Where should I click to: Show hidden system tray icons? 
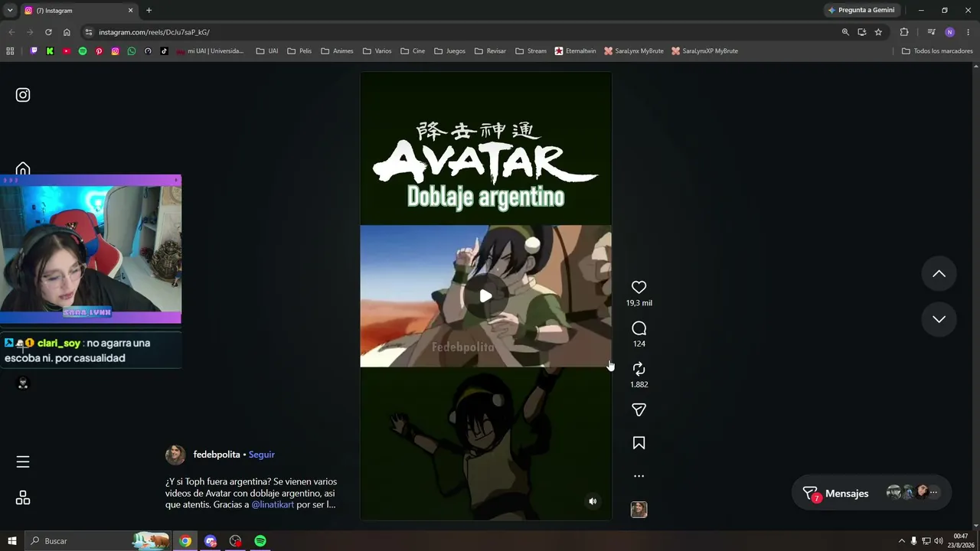click(x=902, y=541)
